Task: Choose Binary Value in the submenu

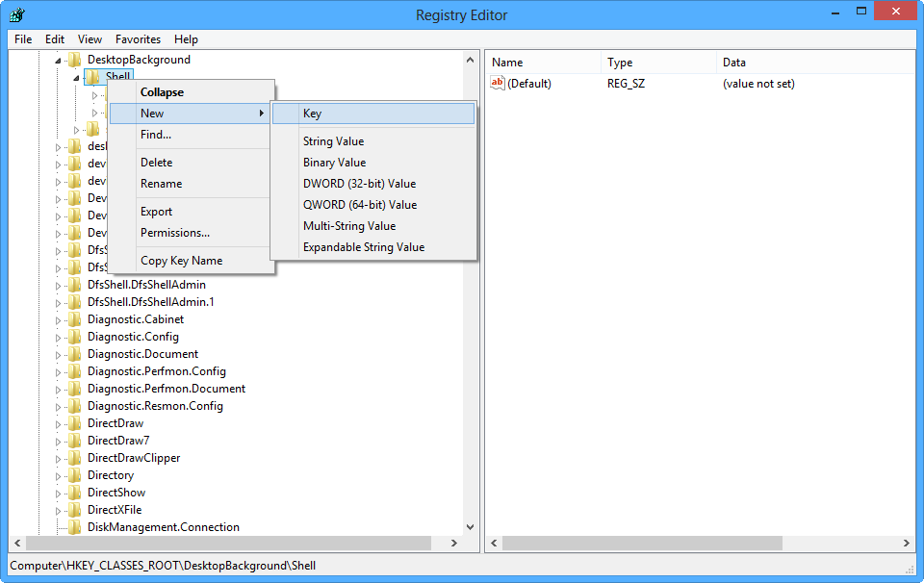Action: (373, 163)
